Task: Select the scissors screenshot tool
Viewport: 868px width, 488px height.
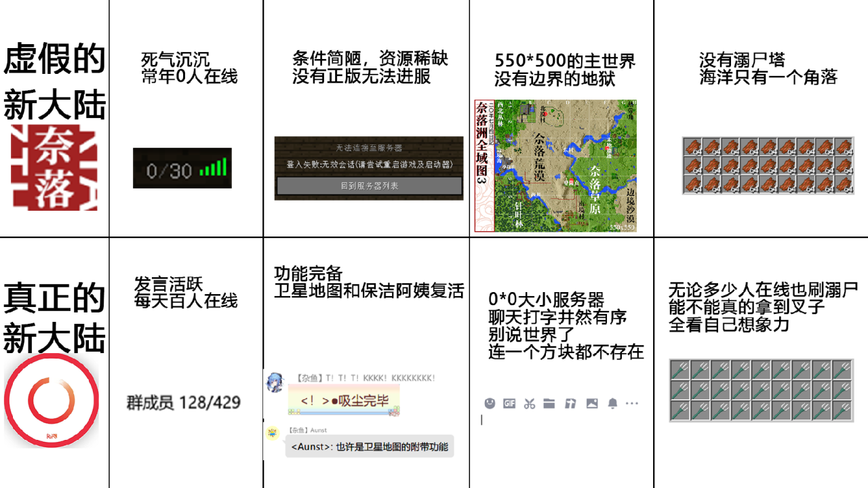Action: pos(530,403)
